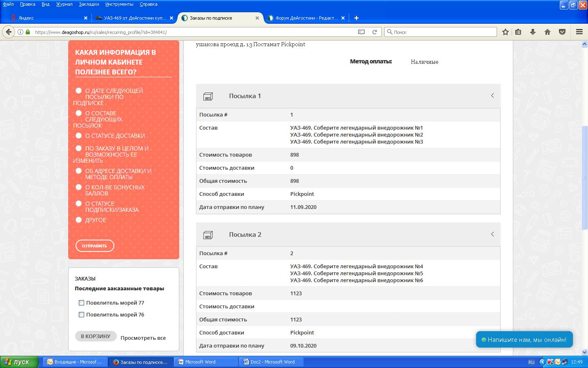This screenshot has height=368, width=588.
Task: Collapse the Посылка 1 section chevron
Action: 492,96
